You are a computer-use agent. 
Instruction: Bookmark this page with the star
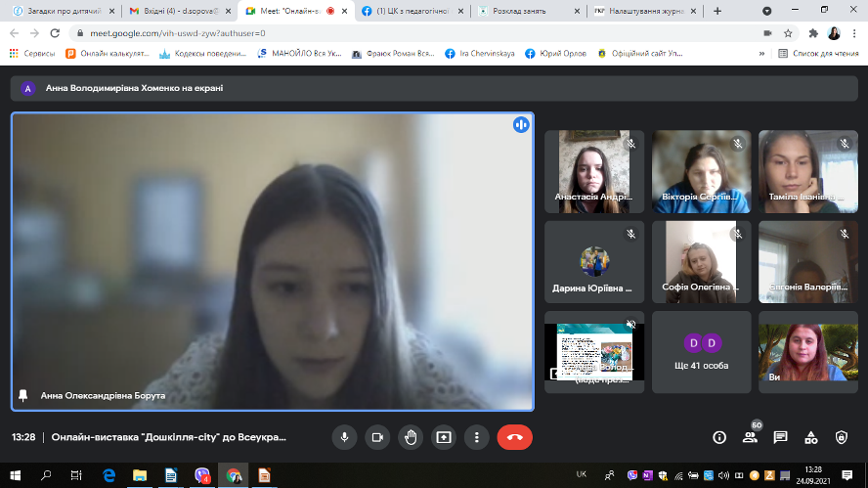coord(788,33)
